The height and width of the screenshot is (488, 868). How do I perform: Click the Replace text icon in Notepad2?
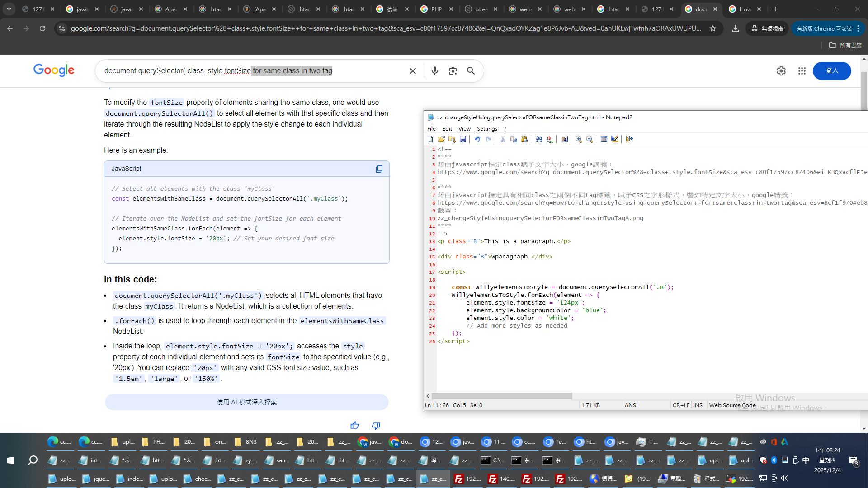(550, 139)
